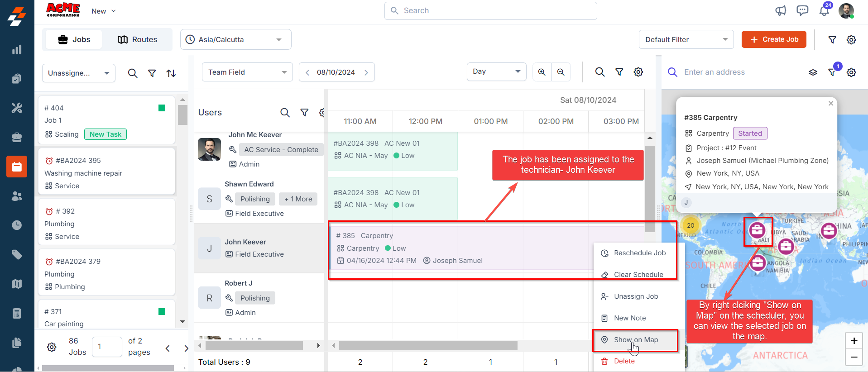Open the calculator icon in sidebar
Screen dimensions: 868x372
click(x=17, y=313)
